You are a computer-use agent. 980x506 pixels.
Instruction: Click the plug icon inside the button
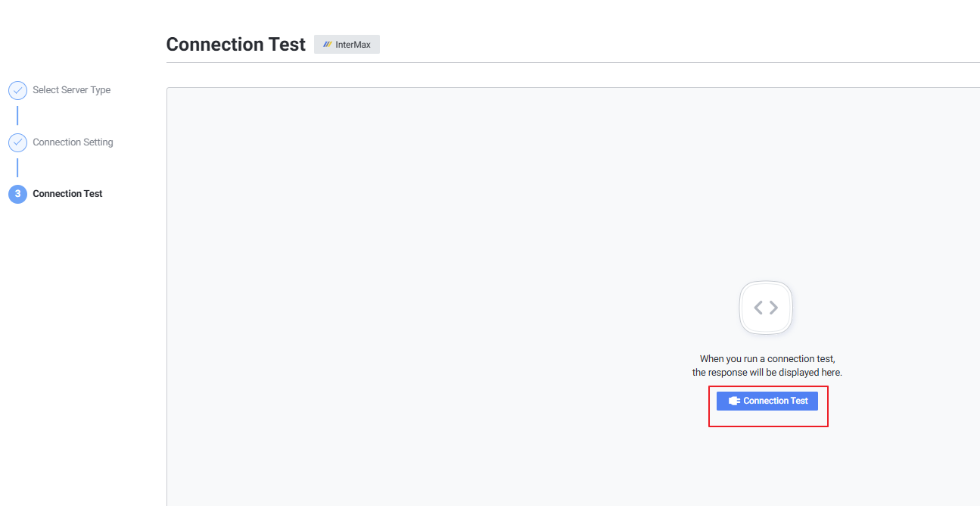pos(733,401)
